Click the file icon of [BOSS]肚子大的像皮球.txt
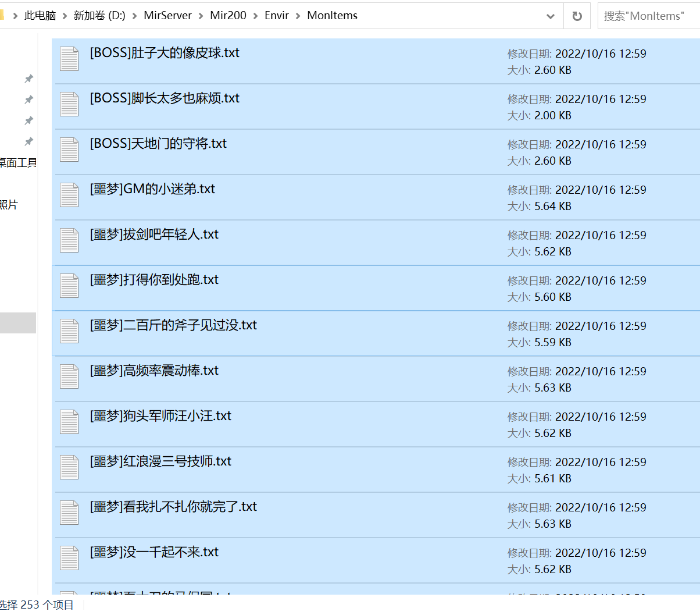The width and height of the screenshot is (700, 615). [x=69, y=59]
